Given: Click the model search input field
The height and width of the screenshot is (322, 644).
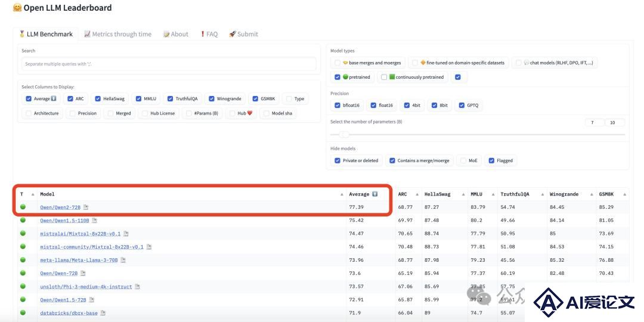Looking at the screenshot, I should tap(169, 64).
